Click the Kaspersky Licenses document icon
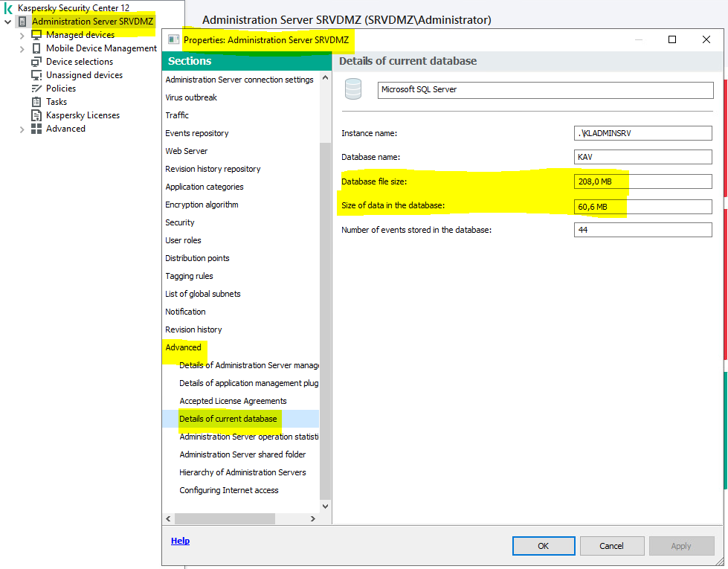 pos(36,115)
